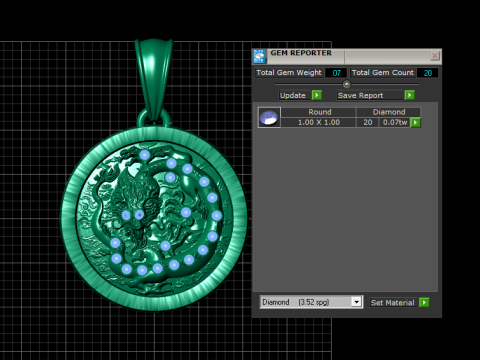Select the pendant bail in viewport
The height and width of the screenshot is (360, 480).
click(x=154, y=78)
